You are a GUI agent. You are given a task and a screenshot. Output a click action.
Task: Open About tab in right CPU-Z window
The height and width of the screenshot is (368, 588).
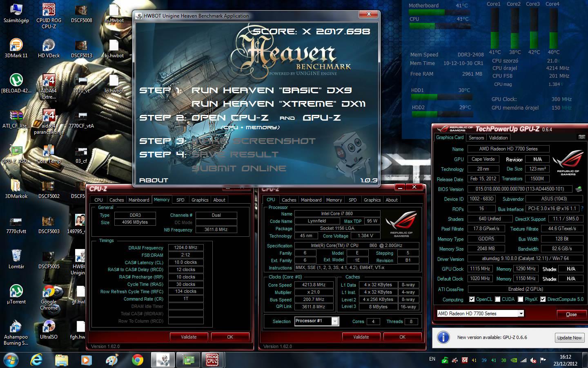392,200
